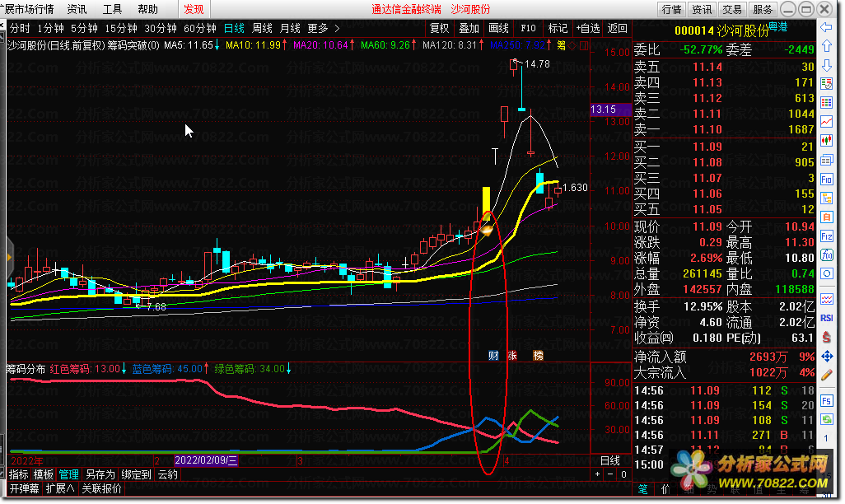This screenshot has height=504, width=845.
Task: Switch to 1分钟 period
Action: click(51, 28)
